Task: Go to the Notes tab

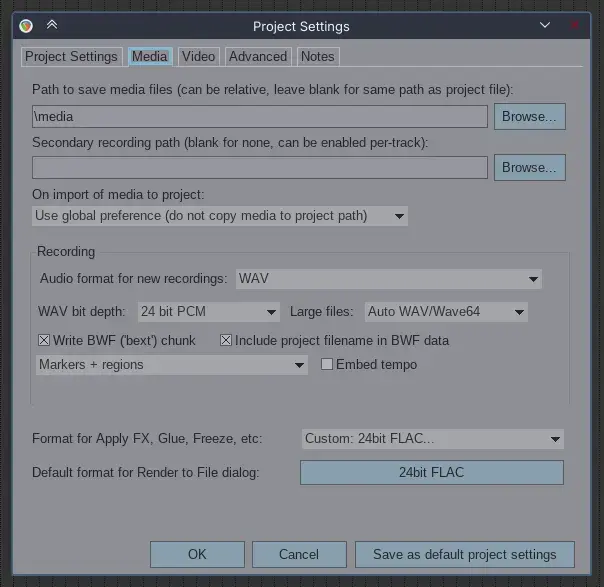Action: (318, 57)
